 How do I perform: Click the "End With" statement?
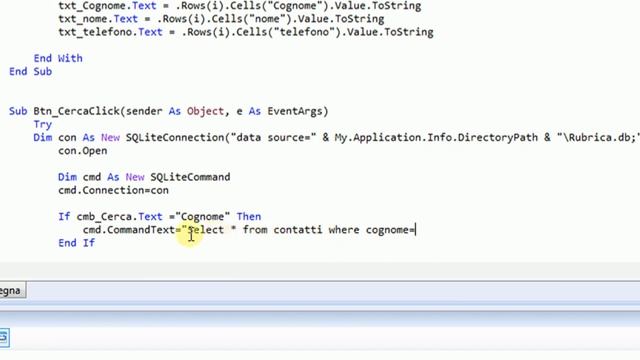click(58, 58)
